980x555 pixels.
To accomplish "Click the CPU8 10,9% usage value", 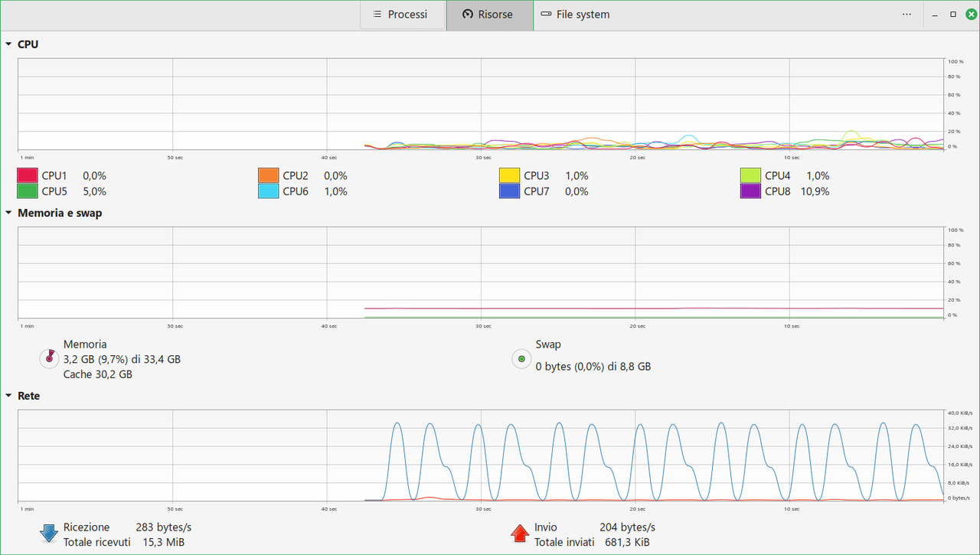I will pos(815,191).
